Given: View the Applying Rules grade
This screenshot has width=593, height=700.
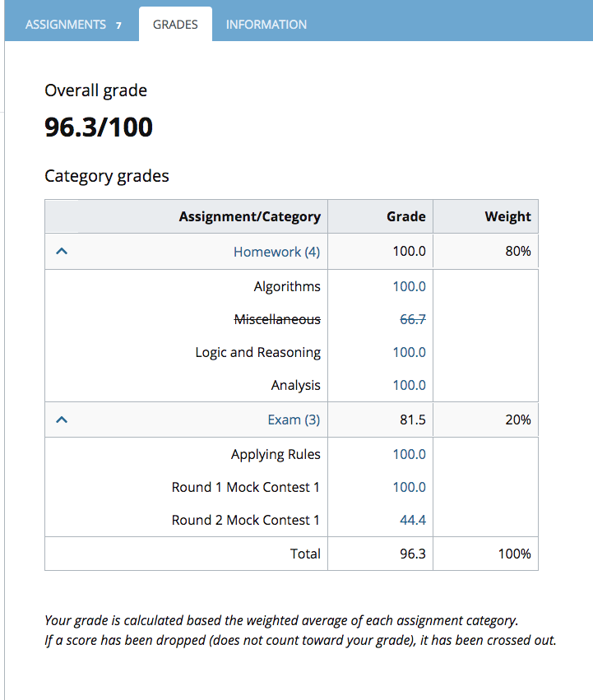Looking at the screenshot, I should pos(409,453).
